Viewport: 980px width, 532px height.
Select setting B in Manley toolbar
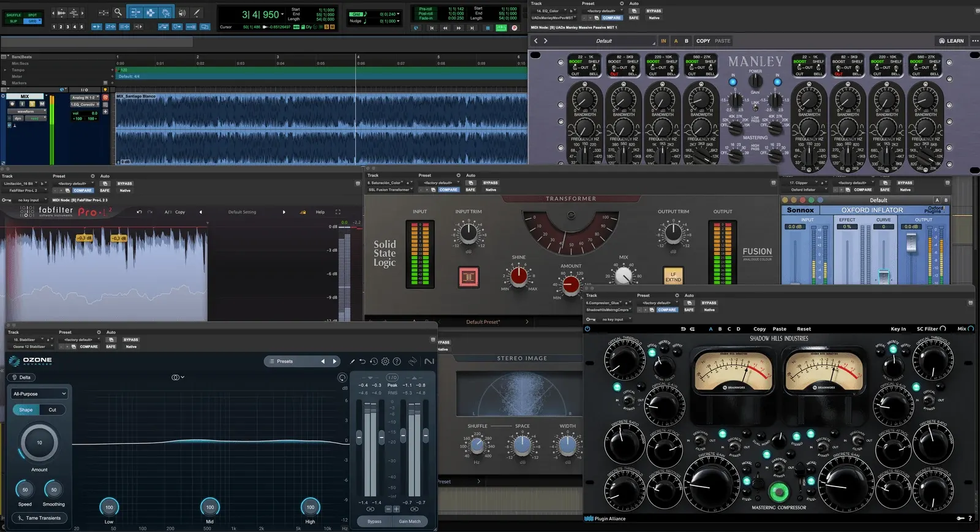687,41
